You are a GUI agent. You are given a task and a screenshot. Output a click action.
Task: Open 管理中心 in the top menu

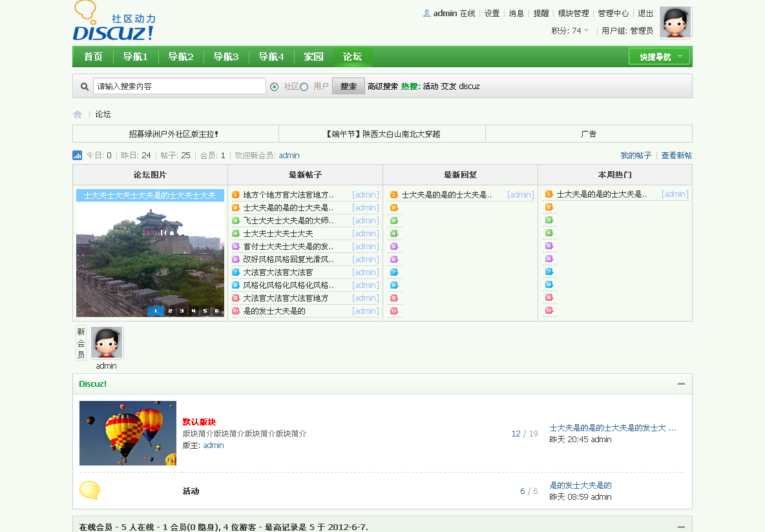pyautogui.click(x=613, y=13)
